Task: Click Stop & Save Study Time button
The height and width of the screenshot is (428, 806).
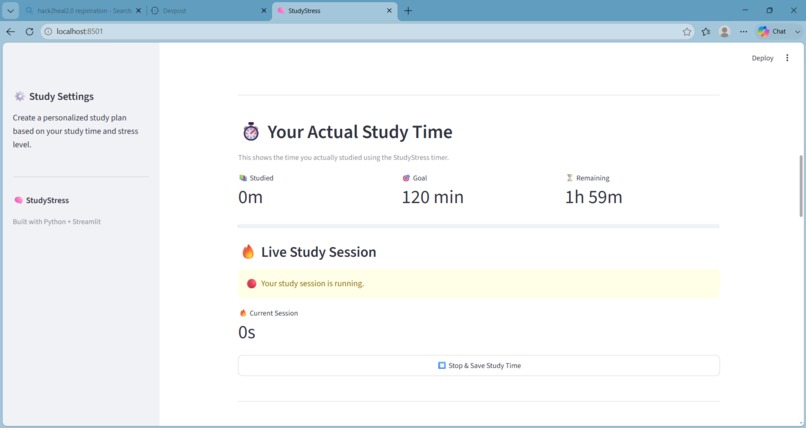Action: (479, 365)
